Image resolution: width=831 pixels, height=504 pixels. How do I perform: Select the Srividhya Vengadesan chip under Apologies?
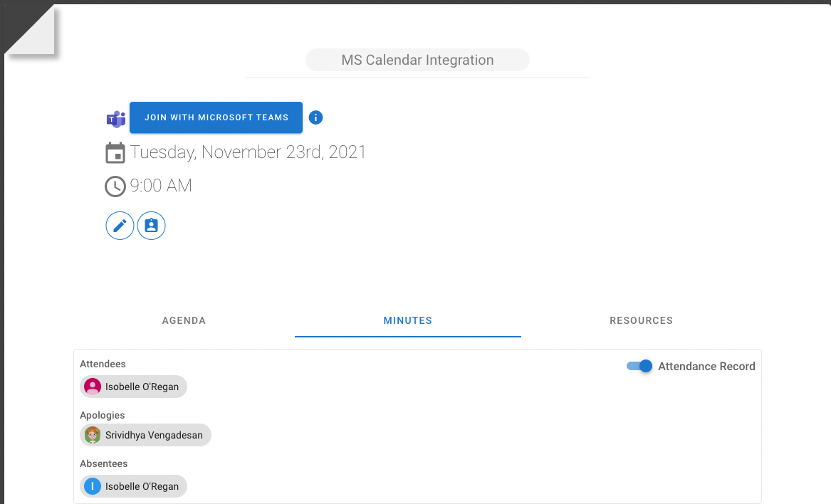point(146,435)
